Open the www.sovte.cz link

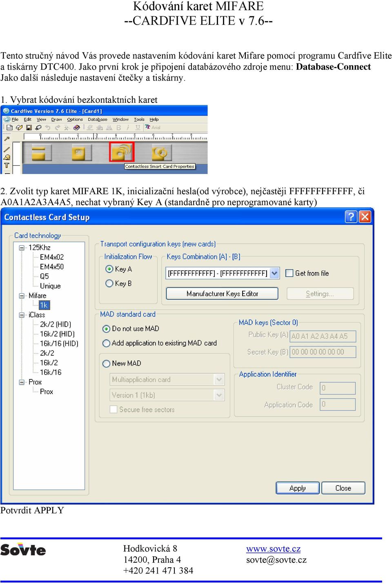point(273,549)
